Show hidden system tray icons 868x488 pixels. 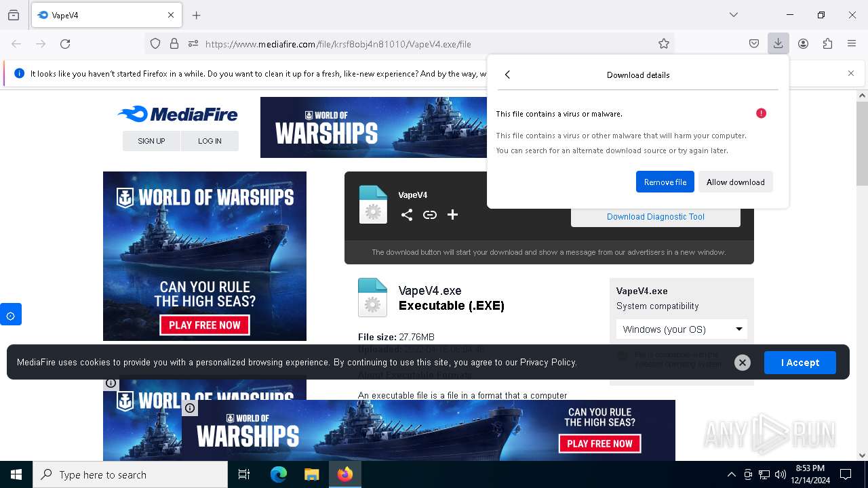click(731, 474)
